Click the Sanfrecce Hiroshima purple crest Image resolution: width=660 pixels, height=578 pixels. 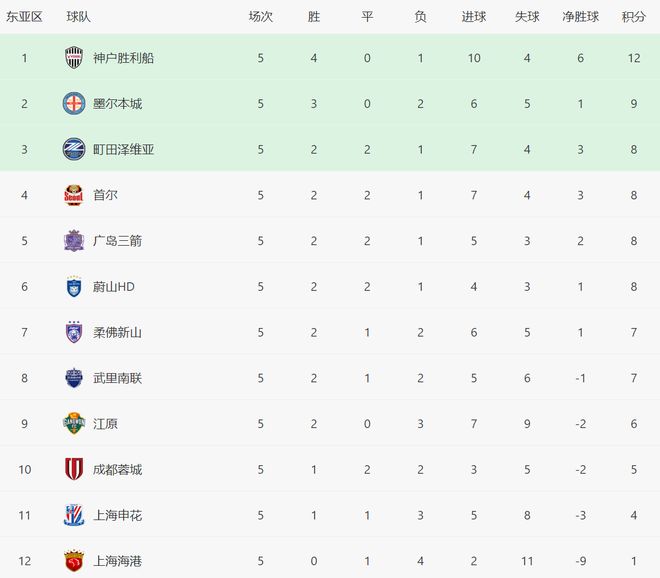tap(75, 241)
